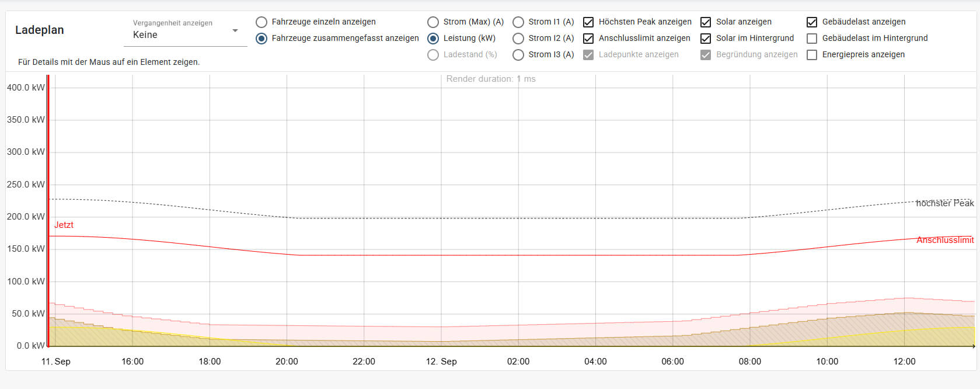The height and width of the screenshot is (389, 980).
Task: Click the 12. Sep date axis label
Action: 441,362
